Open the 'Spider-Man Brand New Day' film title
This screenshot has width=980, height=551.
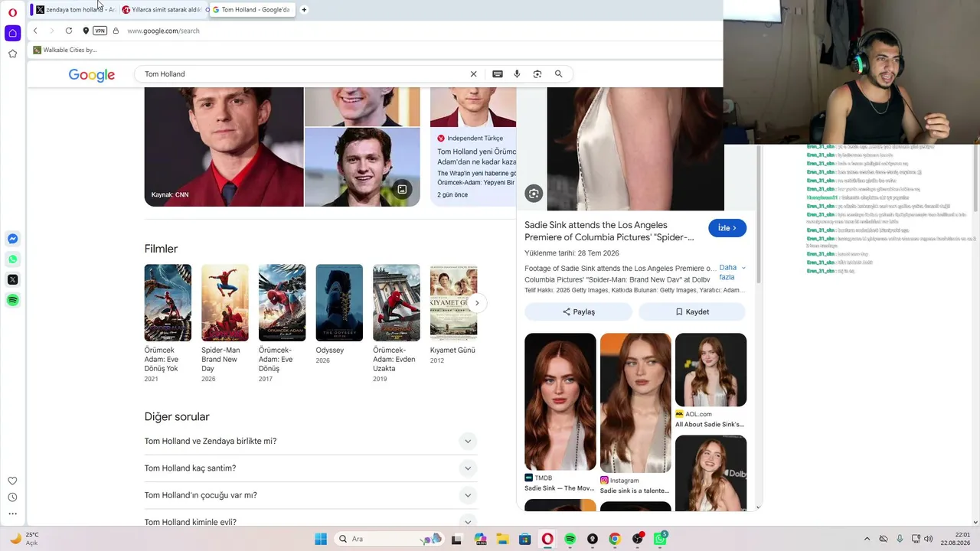pos(220,360)
